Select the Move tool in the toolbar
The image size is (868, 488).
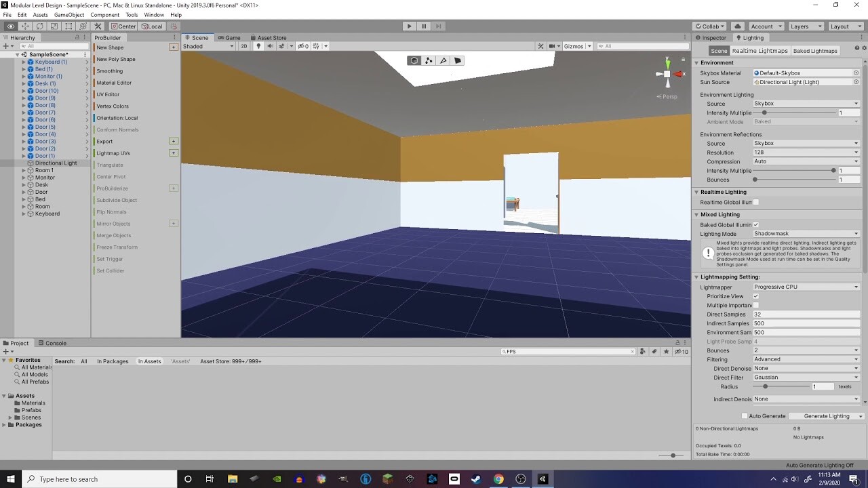point(24,26)
